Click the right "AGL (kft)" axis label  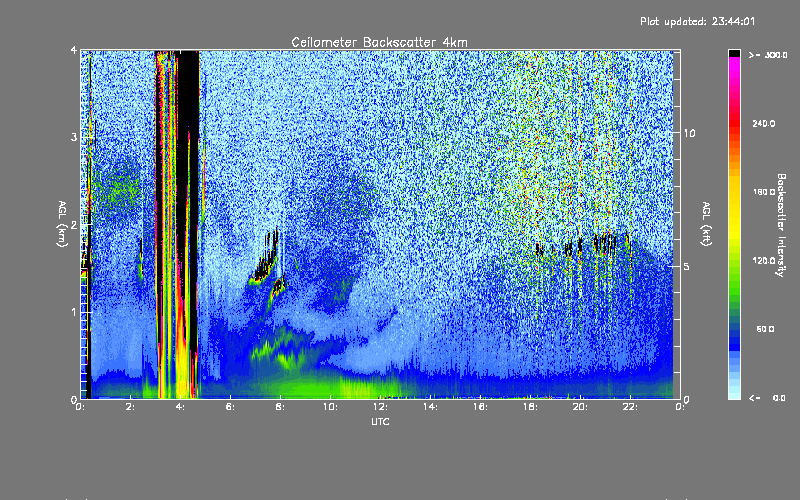pyautogui.click(x=706, y=224)
